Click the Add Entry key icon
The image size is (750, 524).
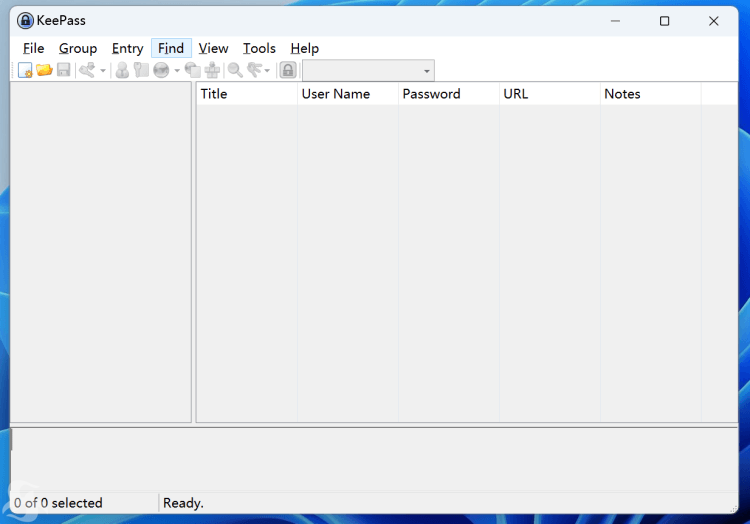[x=87, y=70]
